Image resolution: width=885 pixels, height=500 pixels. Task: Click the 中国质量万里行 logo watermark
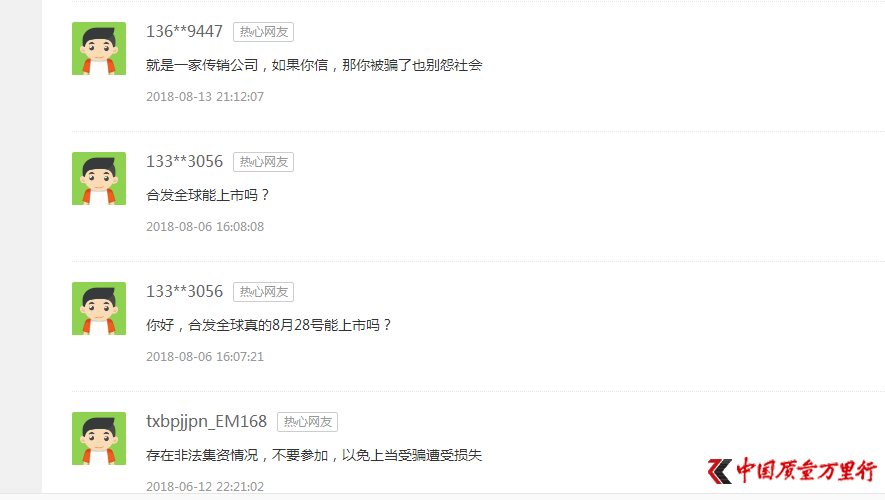click(792, 471)
